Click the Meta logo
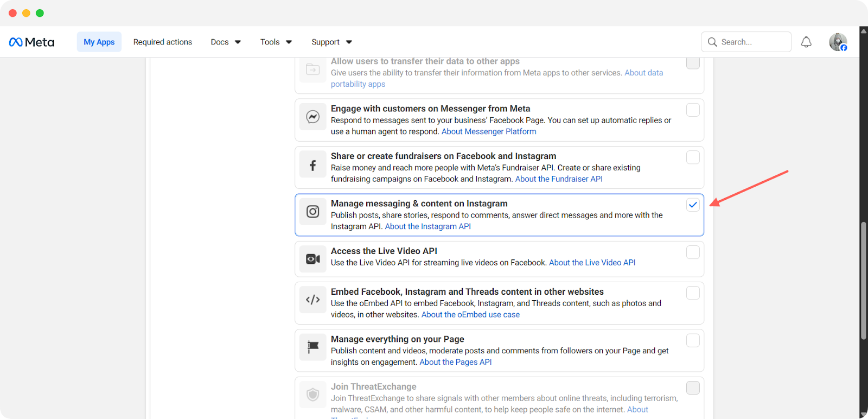This screenshot has width=868, height=419. point(31,42)
